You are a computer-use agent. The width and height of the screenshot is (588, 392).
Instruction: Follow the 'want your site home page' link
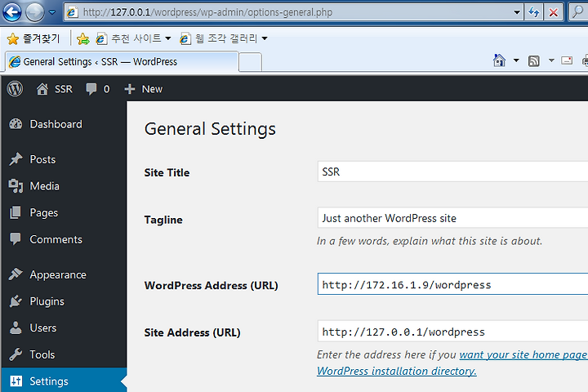click(x=523, y=355)
